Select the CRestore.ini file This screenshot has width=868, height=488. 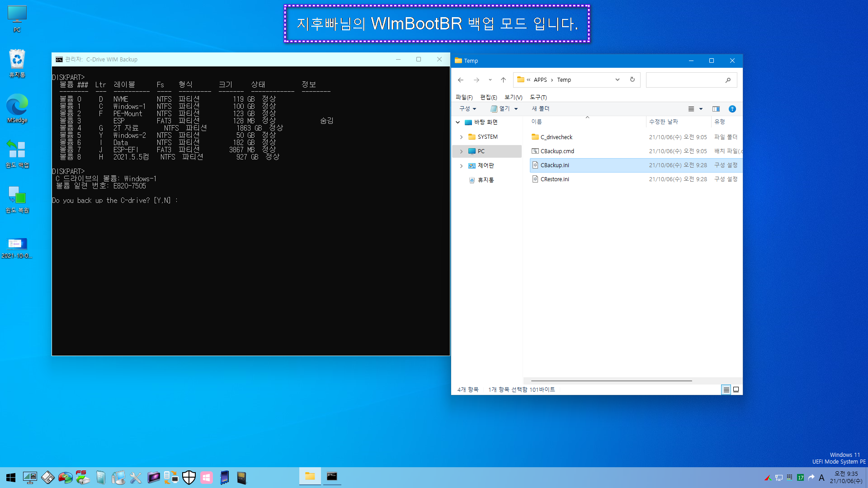coord(555,179)
